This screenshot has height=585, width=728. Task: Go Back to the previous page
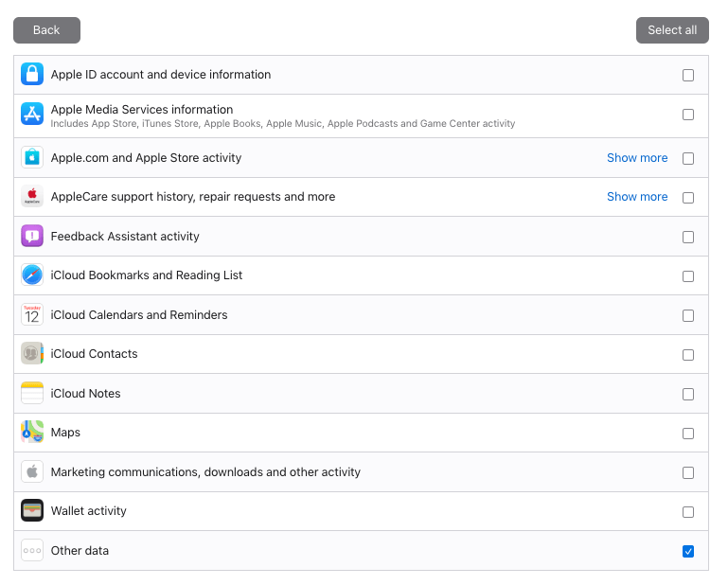46,30
